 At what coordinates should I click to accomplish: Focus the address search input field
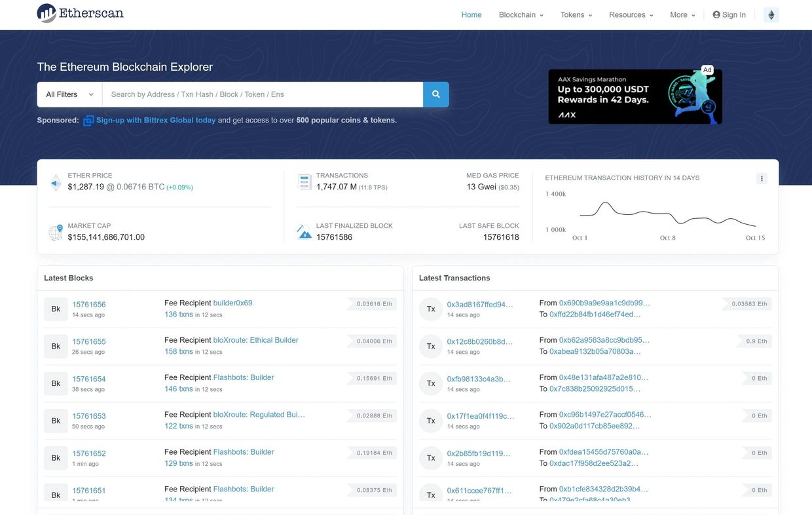point(263,94)
